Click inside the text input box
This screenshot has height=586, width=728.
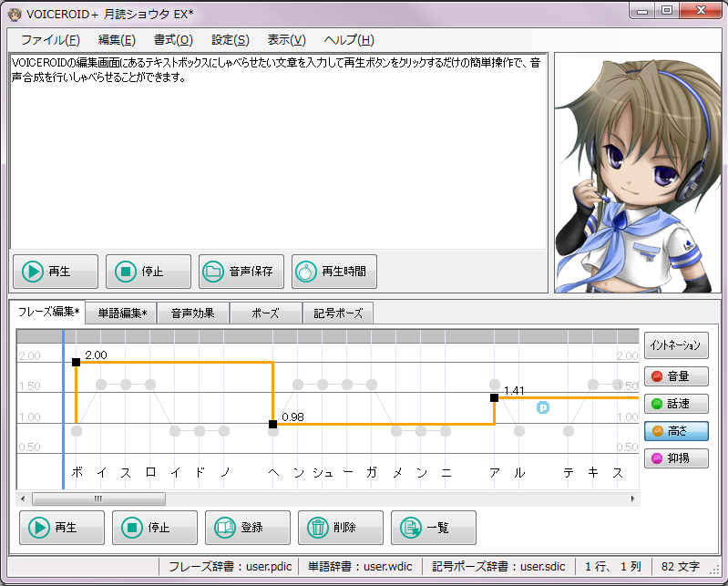(x=278, y=152)
